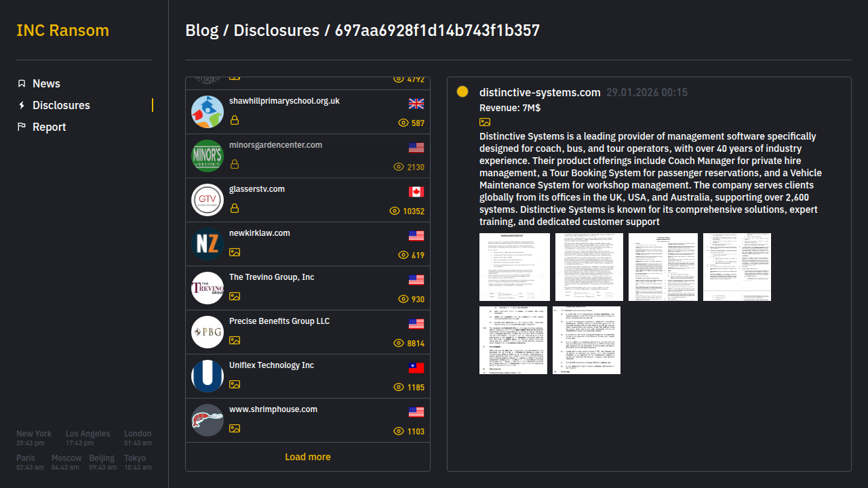
Task: Expand list with Load more
Action: coord(308,457)
